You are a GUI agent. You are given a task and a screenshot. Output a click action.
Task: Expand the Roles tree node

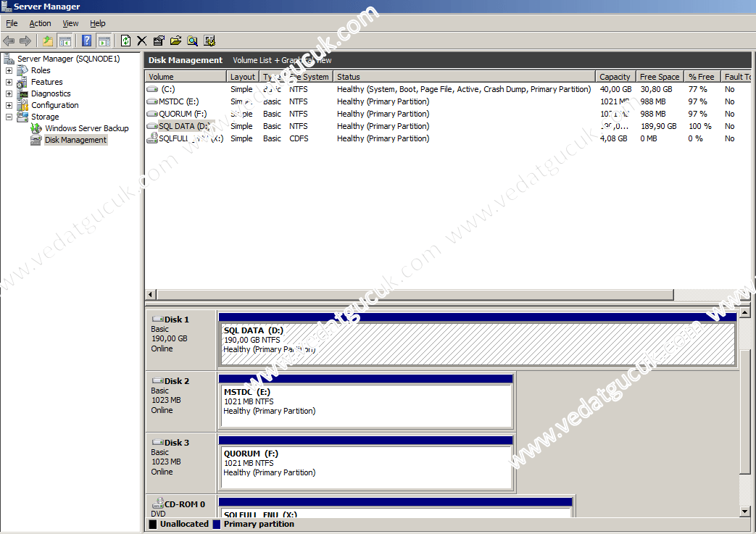click(9, 70)
